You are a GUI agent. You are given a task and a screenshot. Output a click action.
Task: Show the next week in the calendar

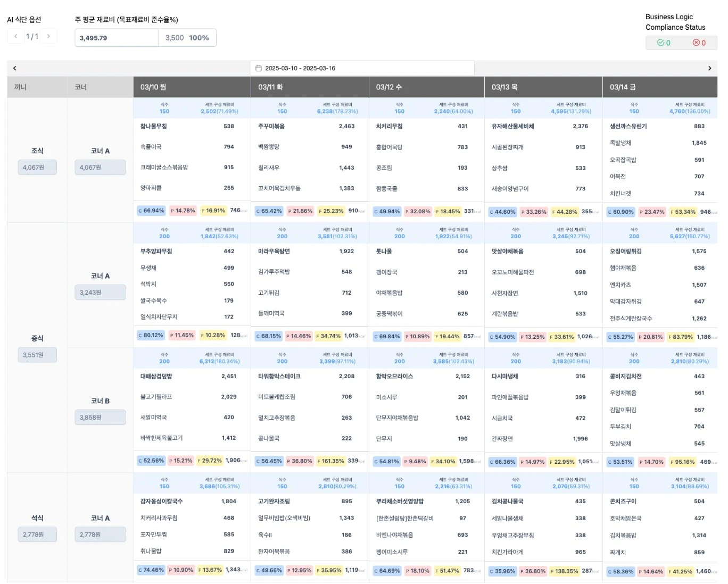tap(709, 68)
